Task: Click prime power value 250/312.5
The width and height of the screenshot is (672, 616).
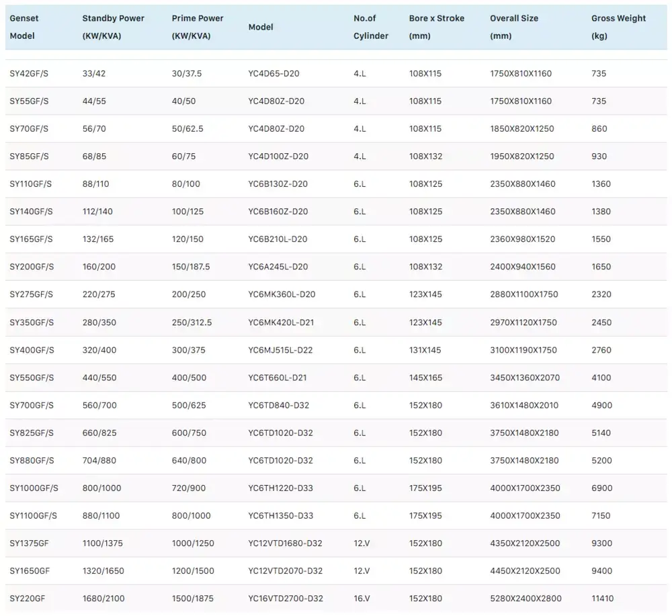Action: click(192, 322)
